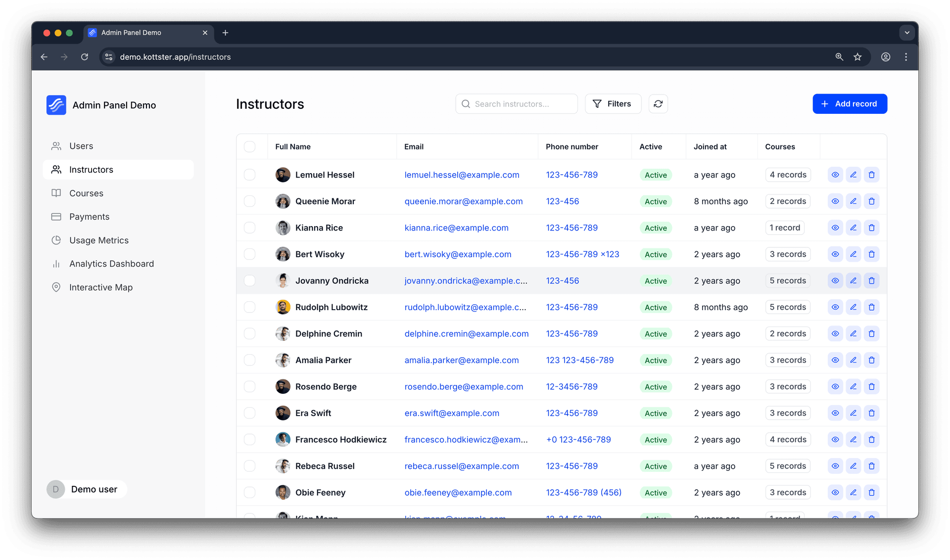The image size is (950, 560).
Task: Open Payments section
Action: 118,217
